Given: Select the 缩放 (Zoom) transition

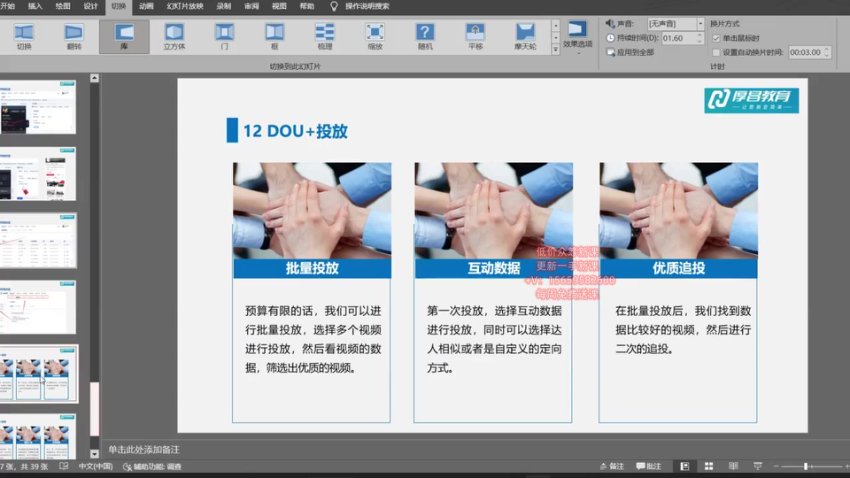Looking at the screenshot, I should (374, 37).
